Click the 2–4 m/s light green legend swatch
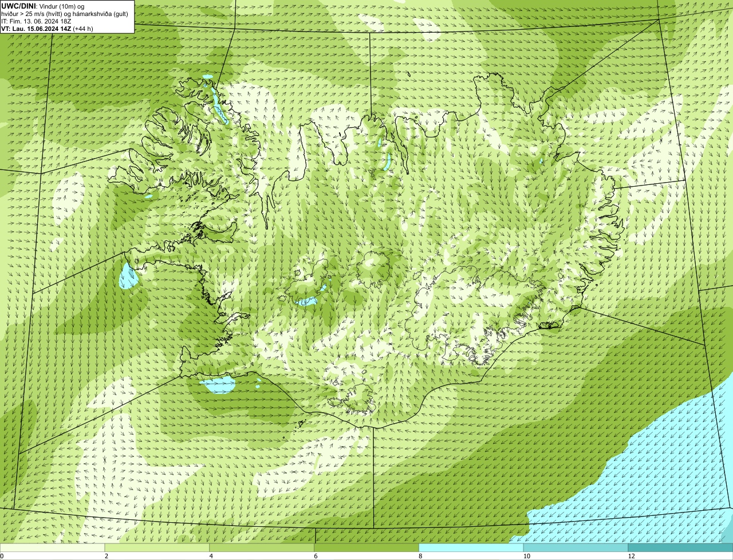 pos(157,547)
